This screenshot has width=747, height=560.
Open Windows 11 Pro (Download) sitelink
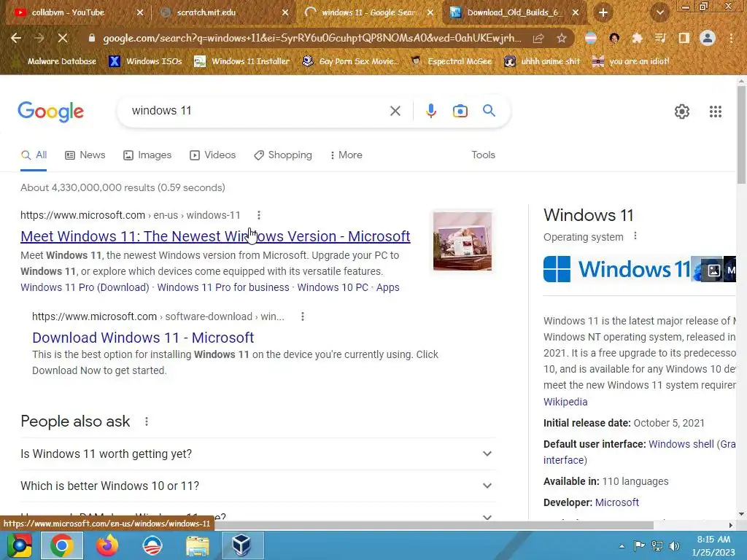tap(85, 287)
